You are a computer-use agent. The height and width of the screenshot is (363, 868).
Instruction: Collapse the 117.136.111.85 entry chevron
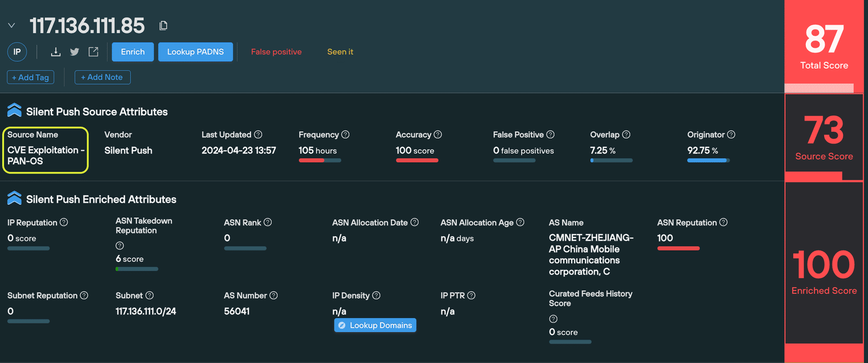point(11,26)
